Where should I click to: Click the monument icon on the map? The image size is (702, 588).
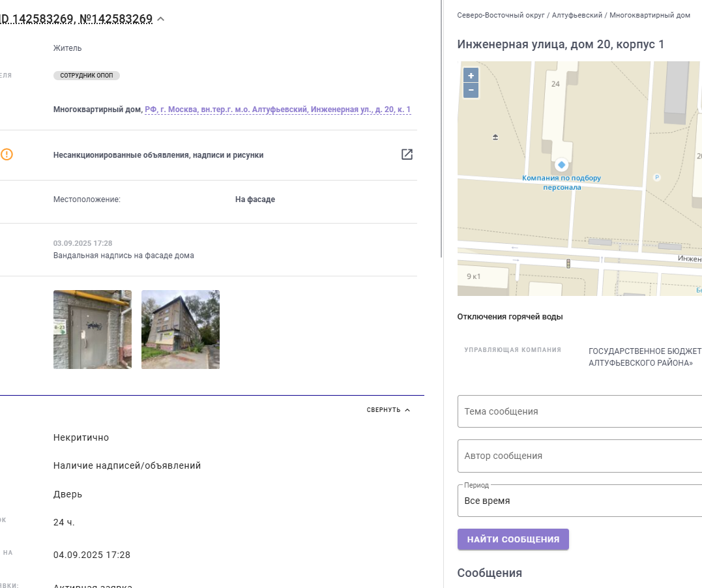point(495,137)
